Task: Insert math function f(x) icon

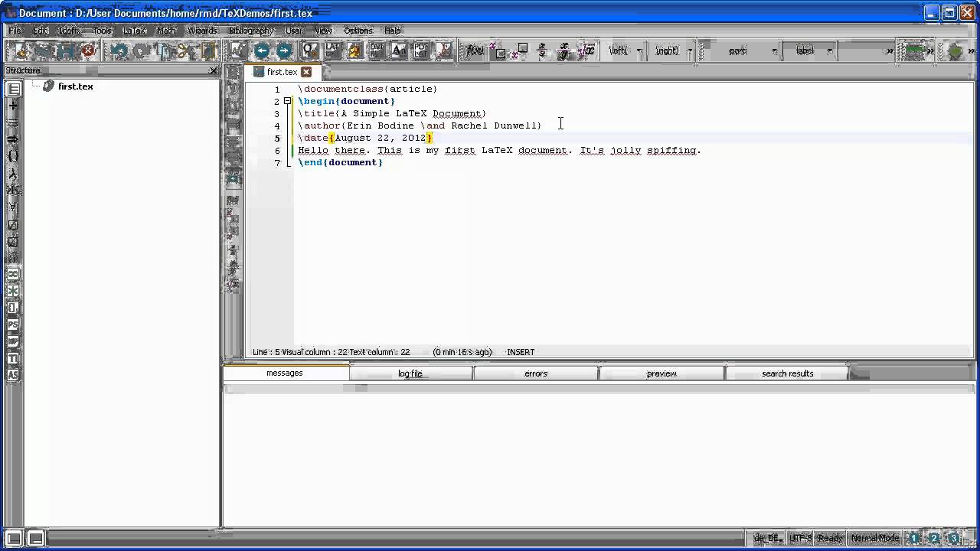Action: click(x=475, y=51)
